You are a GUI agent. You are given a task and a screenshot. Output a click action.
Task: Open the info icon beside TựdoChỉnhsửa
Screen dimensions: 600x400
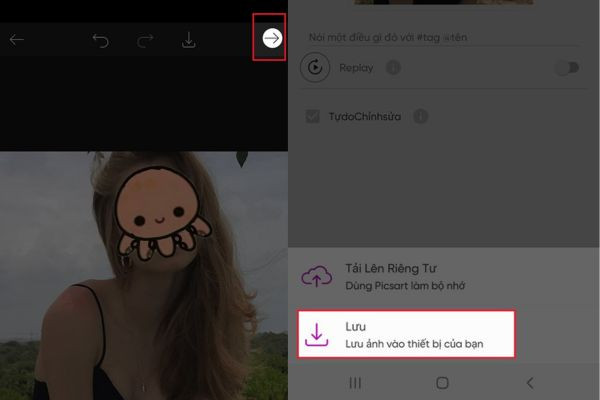click(x=421, y=116)
